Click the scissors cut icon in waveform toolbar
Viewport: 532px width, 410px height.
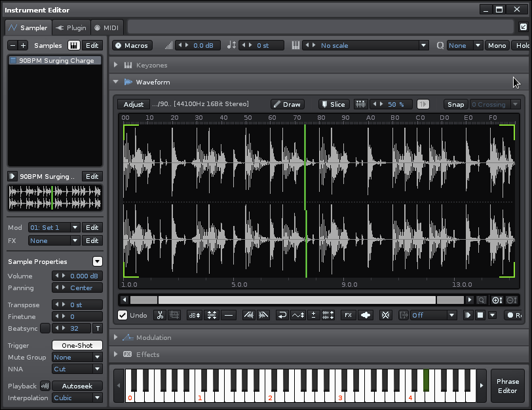[x=159, y=315]
